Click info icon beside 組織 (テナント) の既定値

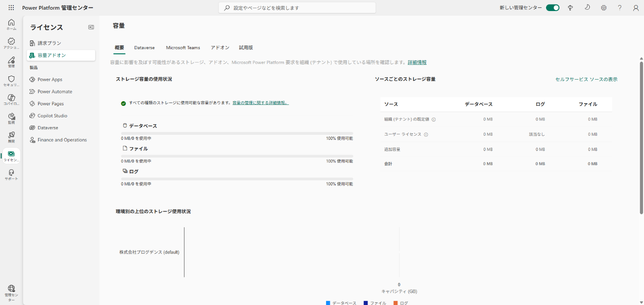point(433,120)
